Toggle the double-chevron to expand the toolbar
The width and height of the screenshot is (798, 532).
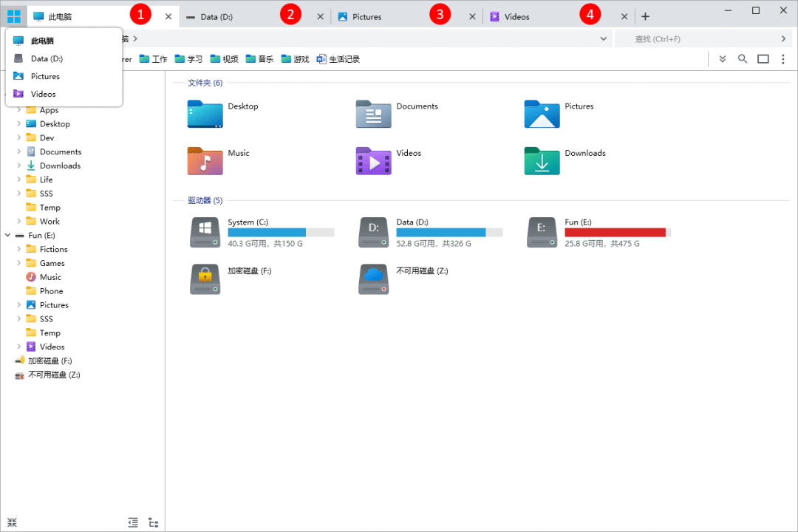722,58
